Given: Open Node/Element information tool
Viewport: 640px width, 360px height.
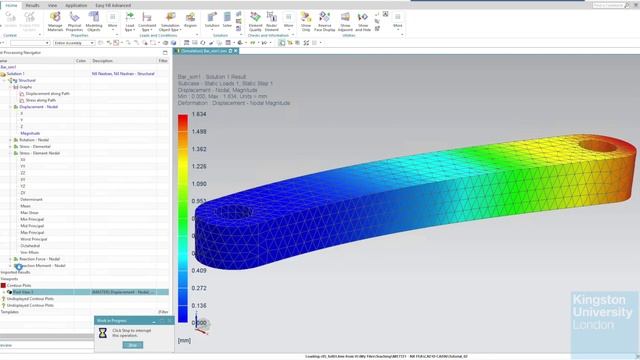Looking at the screenshot, I should pyautogui.click(x=271, y=21).
